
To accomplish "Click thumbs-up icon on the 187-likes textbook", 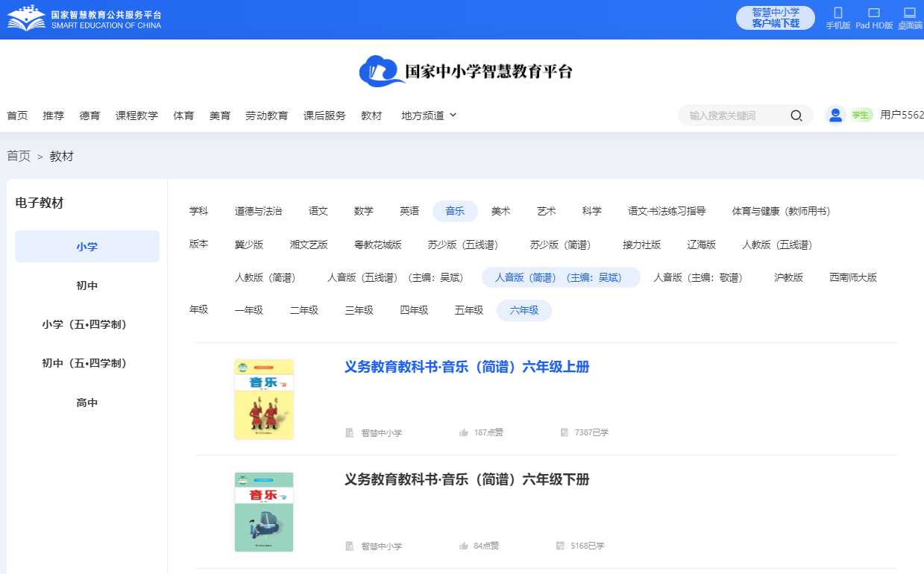I will (x=464, y=432).
